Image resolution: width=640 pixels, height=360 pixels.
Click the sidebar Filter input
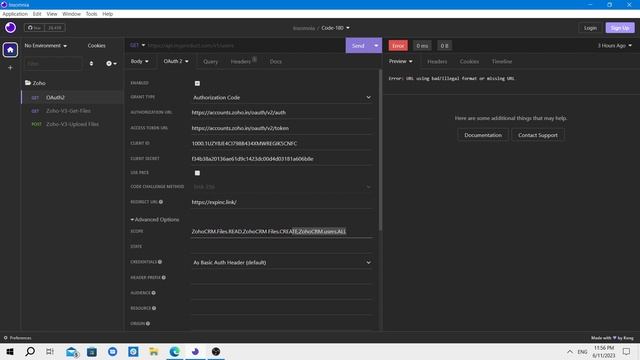click(x=54, y=64)
